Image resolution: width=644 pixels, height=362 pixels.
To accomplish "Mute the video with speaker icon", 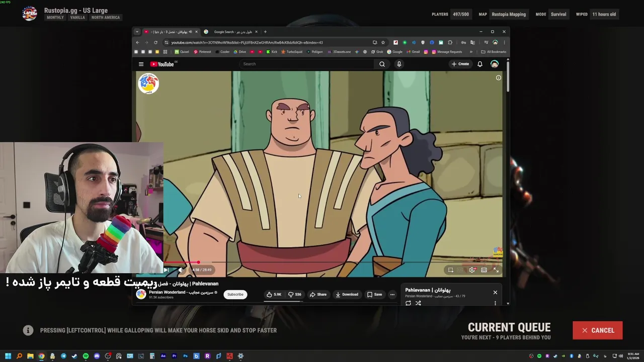I will (x=181, y=270).
